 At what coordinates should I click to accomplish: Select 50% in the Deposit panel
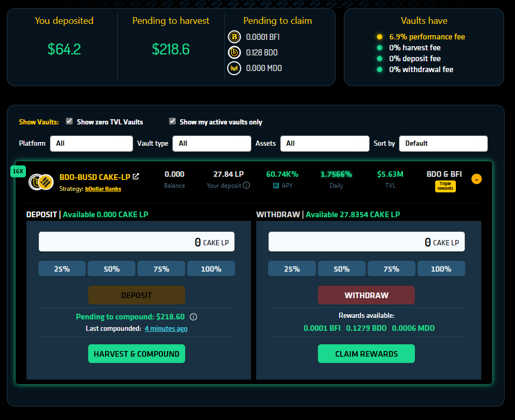(112, 269)
